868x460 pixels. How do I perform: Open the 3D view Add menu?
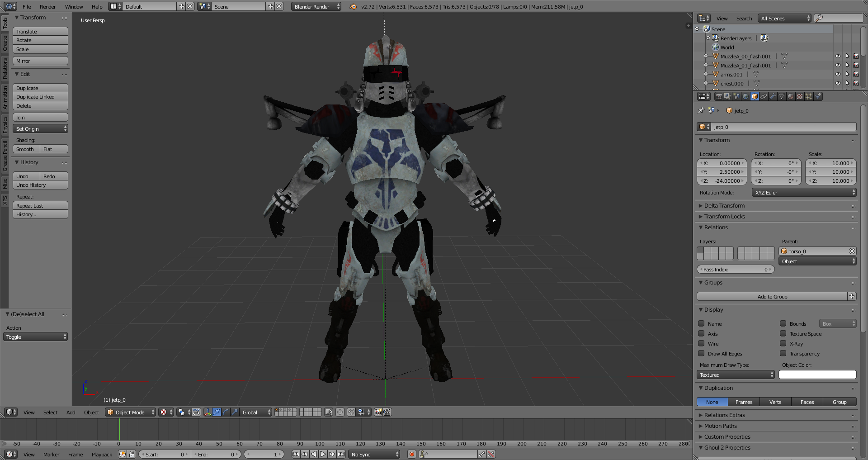pos(71,413)
